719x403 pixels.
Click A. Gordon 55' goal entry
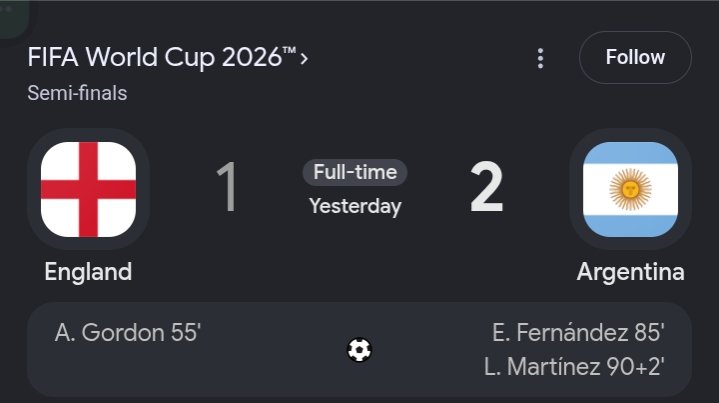128,332
